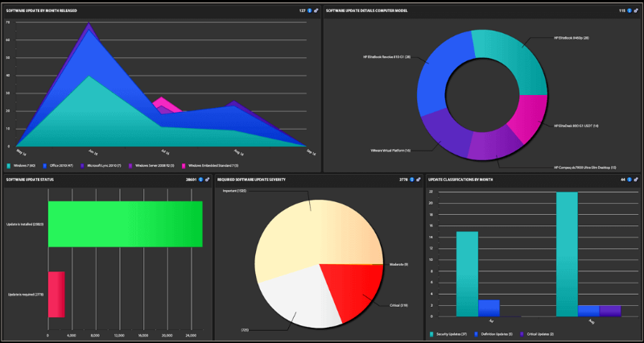Open gear settings on Update Classifications By Month
The image size is (644, 343).
tap(636, 180)
